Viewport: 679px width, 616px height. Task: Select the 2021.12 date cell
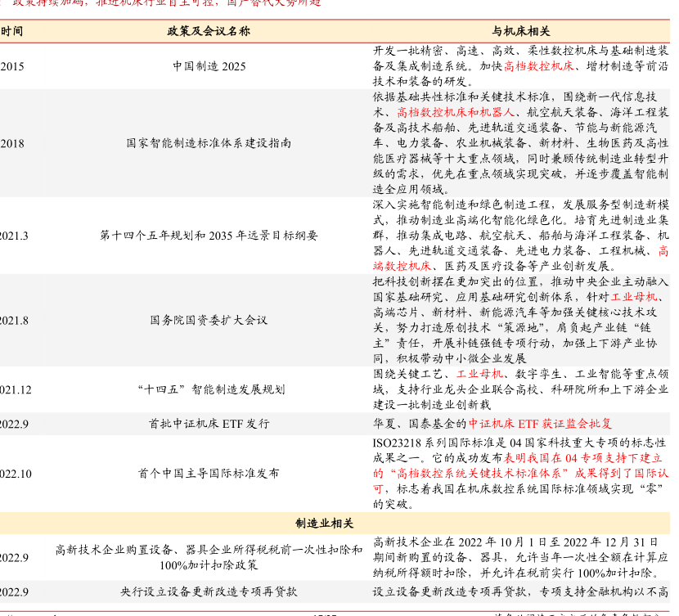point(16,390)
